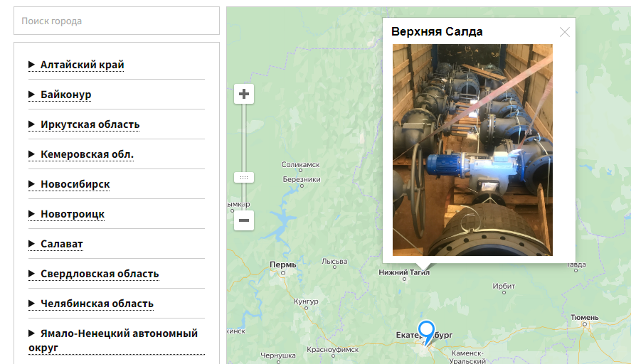
Task: Click the Поиск города search field
Action: [117, 21]
